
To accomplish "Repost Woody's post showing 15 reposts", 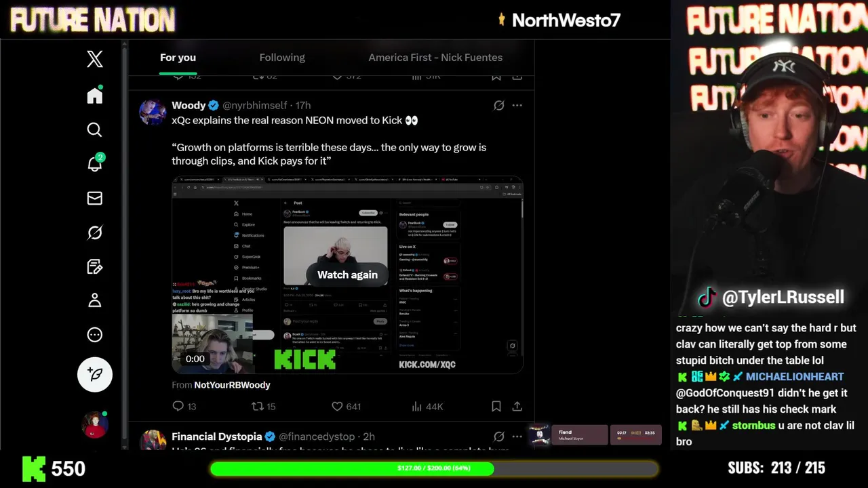I will tap(264, 406).
